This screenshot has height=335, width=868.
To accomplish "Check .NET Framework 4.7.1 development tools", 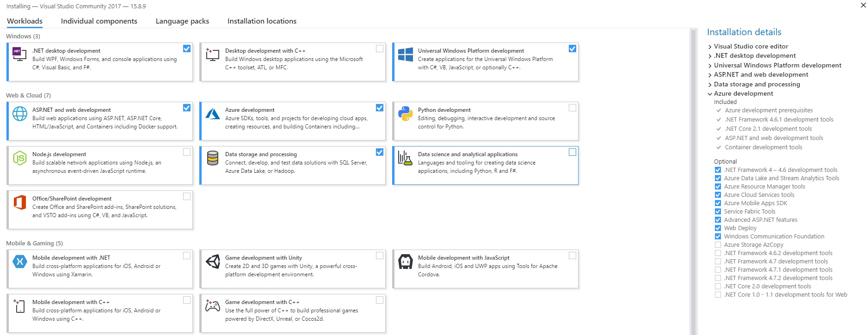I will (x=718, y=270).
